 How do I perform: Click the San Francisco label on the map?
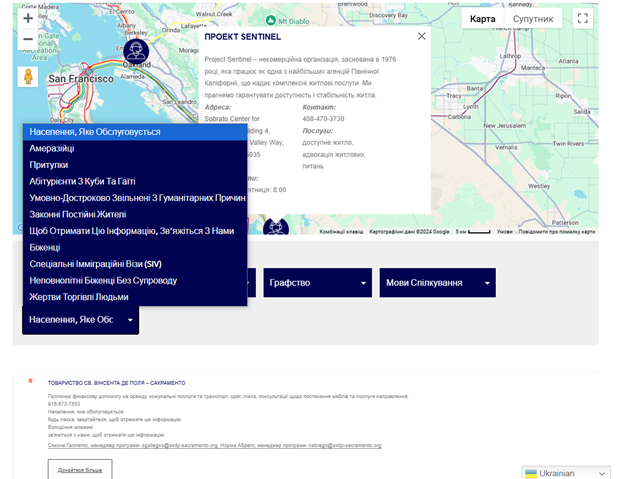(x=81, y=79)
